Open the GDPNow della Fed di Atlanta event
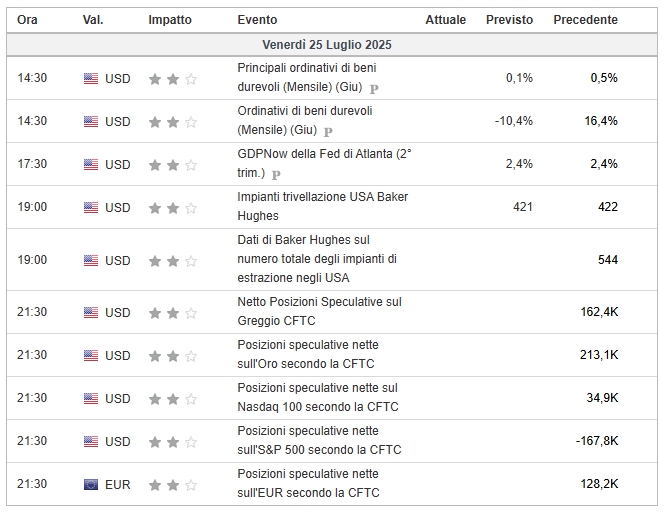Screen dimensions: 669x513 coord(324,163)
